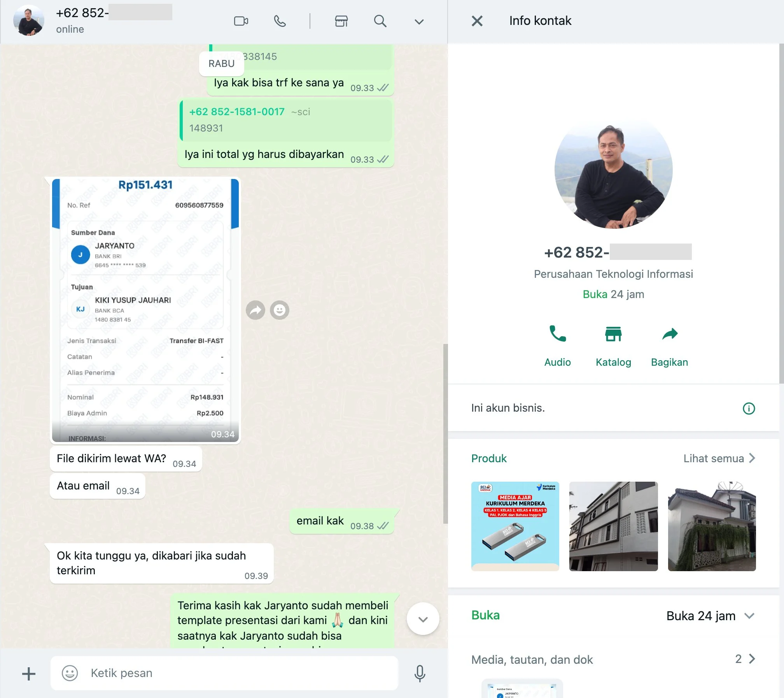Close the Info kontak panel
This screenshot has width=784, height=698.
(x=477, y=21)
